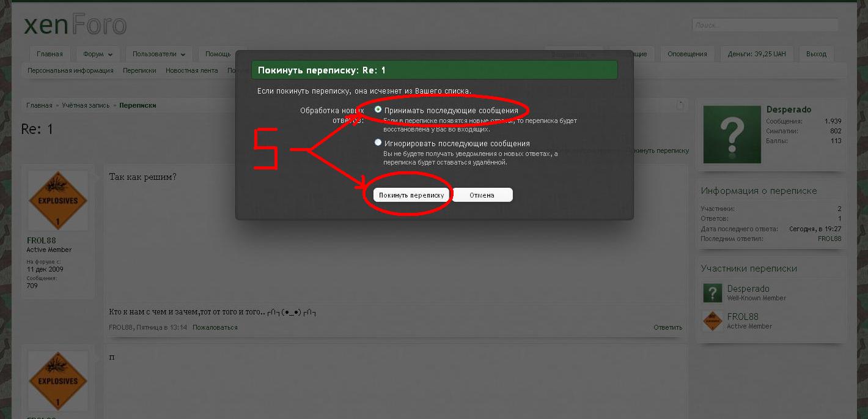The height and width of the screenshot is (419, 868).
Task: Click bold 'Переписки' breadcrumb item
Action: 138,105
